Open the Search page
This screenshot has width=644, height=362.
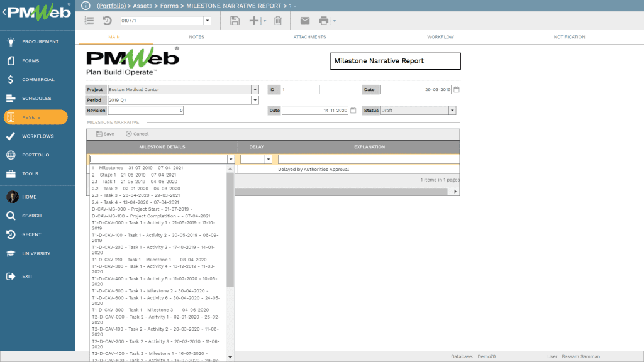[x=33, y=216]
